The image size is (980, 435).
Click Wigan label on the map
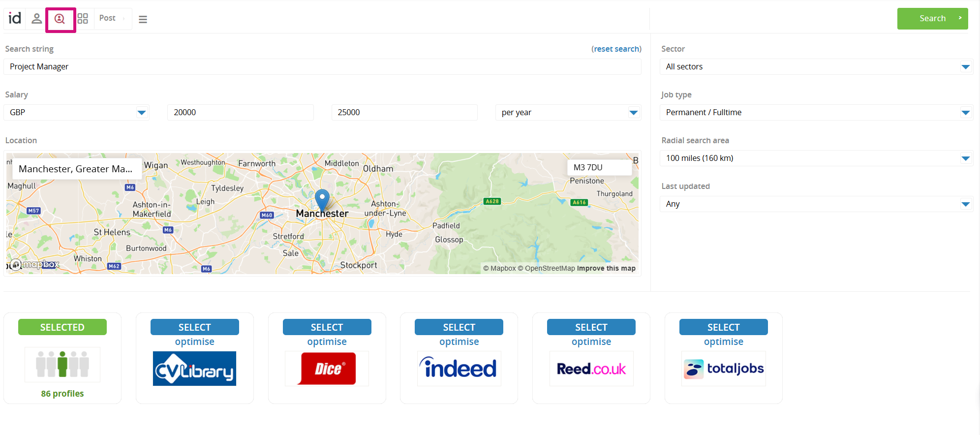[156, 165]
